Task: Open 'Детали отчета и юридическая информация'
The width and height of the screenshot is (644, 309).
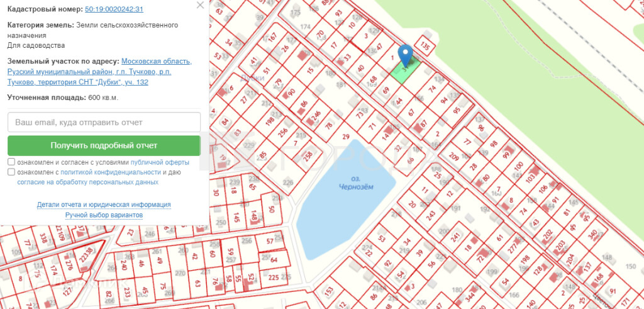Action: pyautogui.click(x=104, y=205)
